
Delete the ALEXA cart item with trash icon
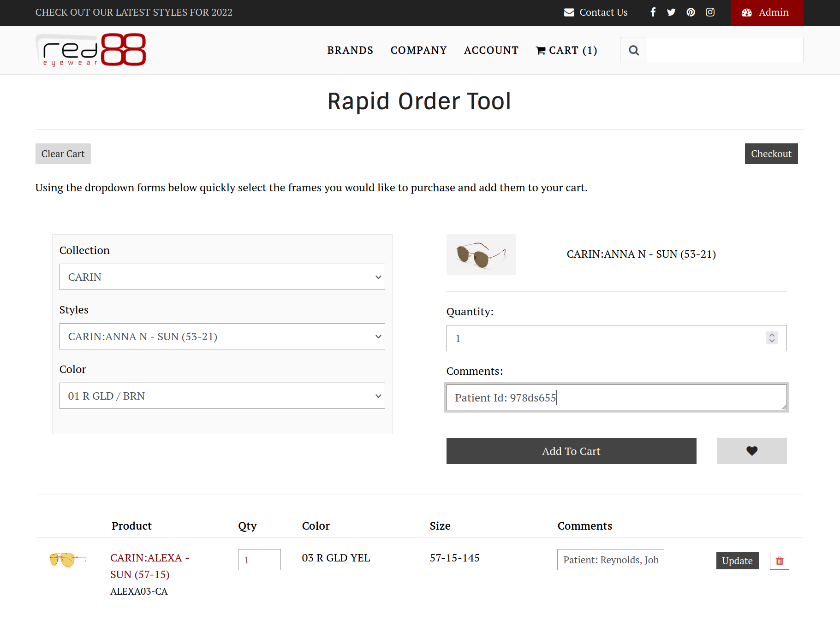point(779,561)
